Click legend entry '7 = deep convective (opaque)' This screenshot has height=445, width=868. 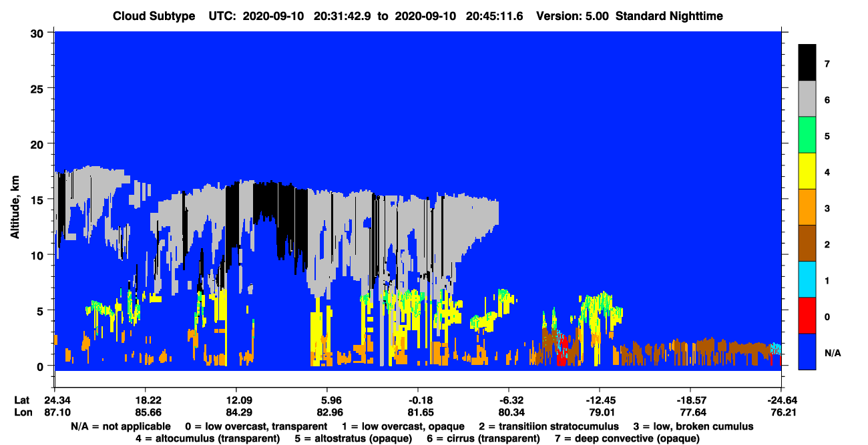point(626,438)
